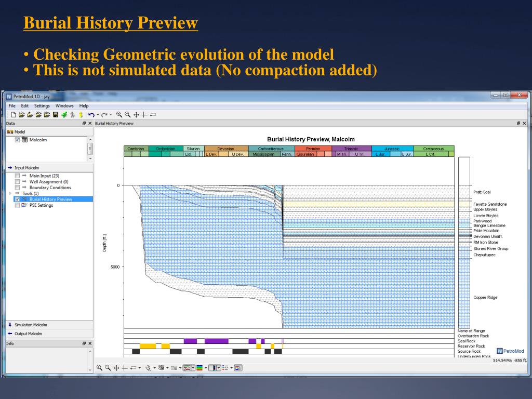Click the New model icon in top toolbar

pyautogui.click(x=13, y=115)
